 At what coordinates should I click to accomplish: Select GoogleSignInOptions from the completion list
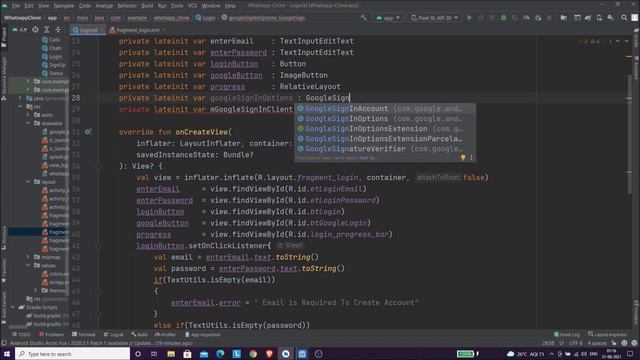384,119
